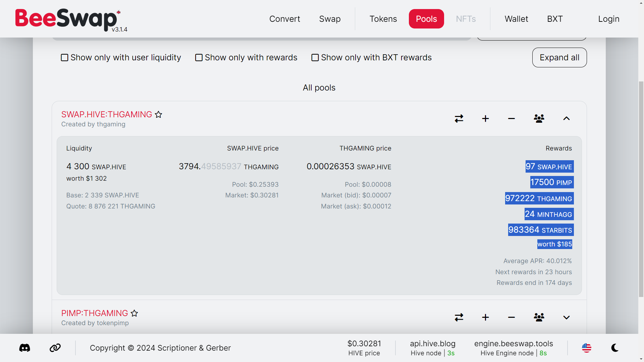
Task: Remove liquidity from SWAP.HIVE:THGAMING pool
Action: [512, 119]
